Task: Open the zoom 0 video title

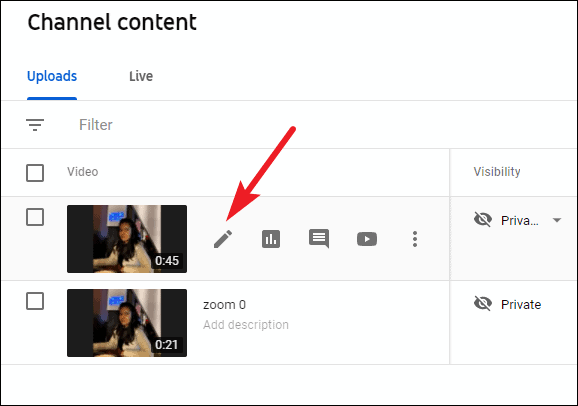Action: (x=224, y=305)
